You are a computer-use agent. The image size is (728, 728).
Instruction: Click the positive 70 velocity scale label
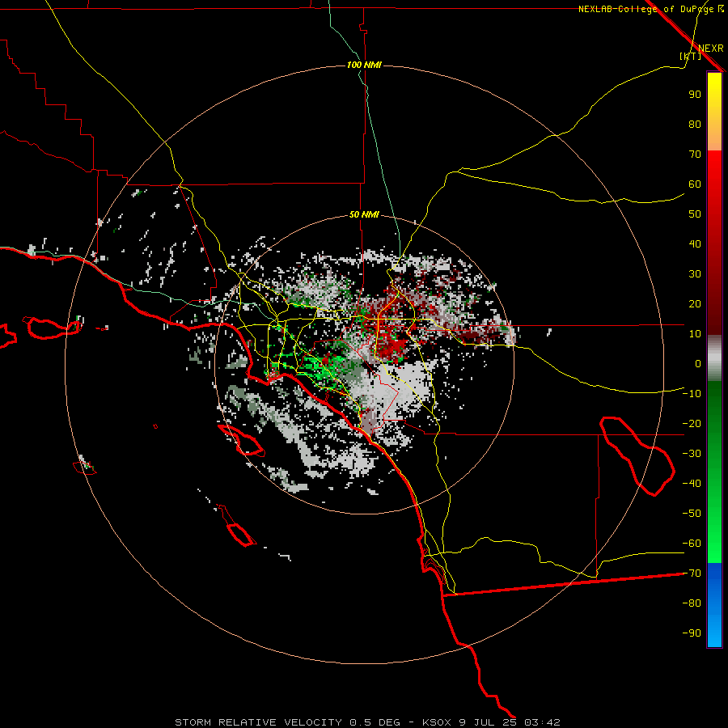click(695, 154)
